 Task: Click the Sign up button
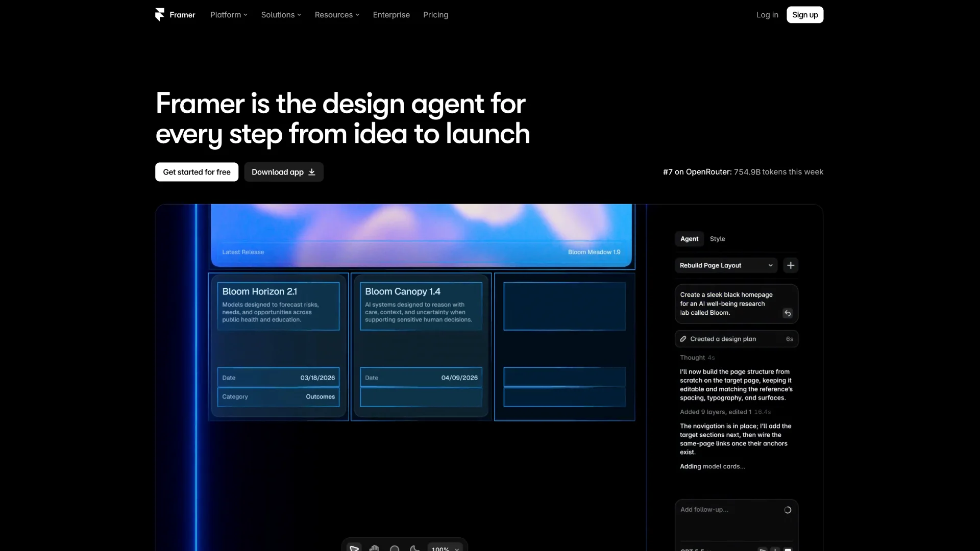(805, 15)
